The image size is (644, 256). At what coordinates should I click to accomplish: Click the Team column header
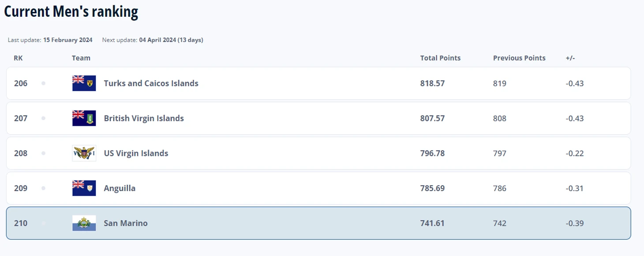point(81,58)
